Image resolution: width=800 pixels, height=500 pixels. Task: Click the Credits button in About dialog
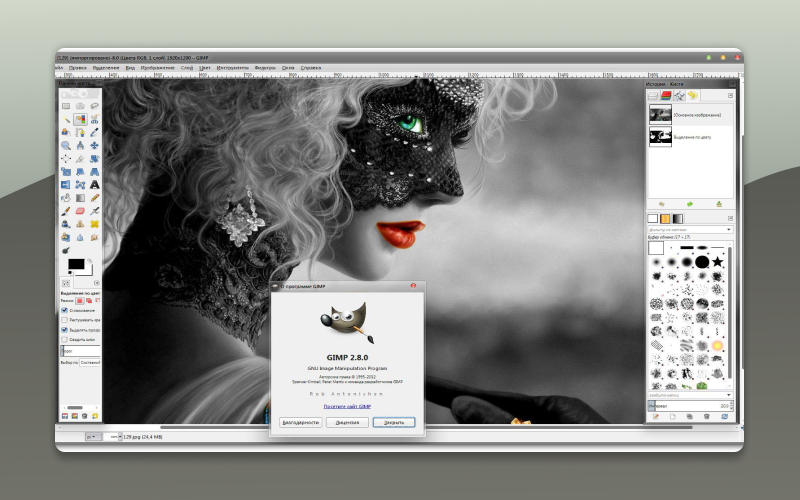pos(301,422)
